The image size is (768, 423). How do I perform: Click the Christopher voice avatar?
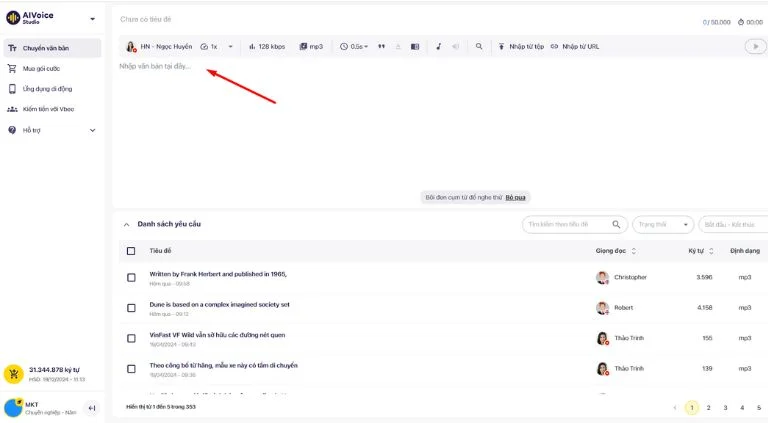(x=602, y=278)
